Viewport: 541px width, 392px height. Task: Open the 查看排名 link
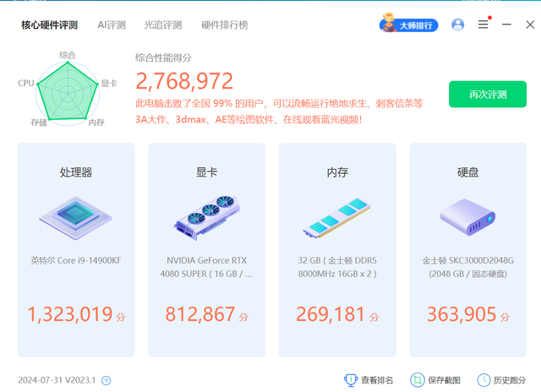(377, 380)
